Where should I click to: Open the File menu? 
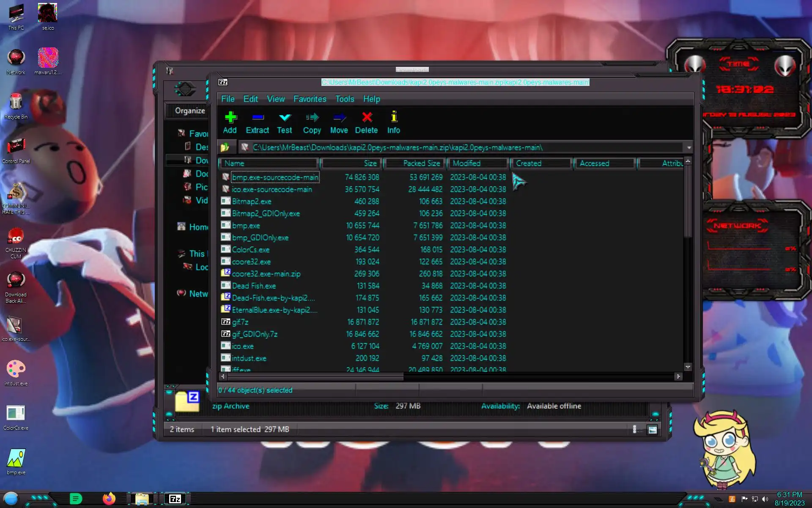(228, 99)
